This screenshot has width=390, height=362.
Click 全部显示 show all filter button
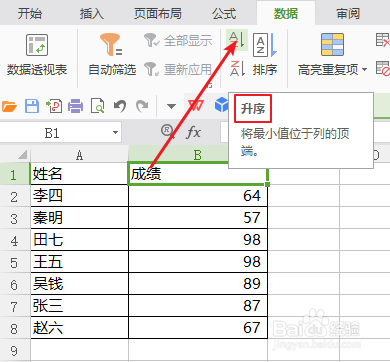pos(178,41)
